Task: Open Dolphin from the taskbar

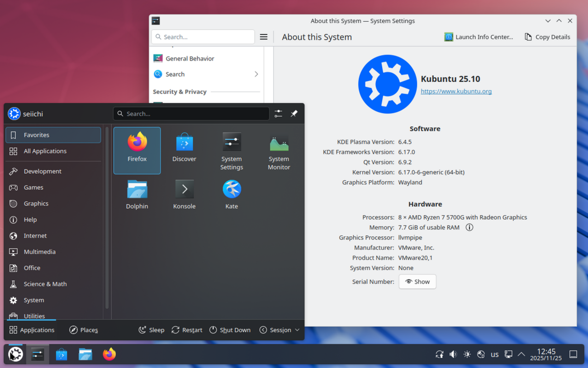Action: pyautogui.click(x=85, y=354)
